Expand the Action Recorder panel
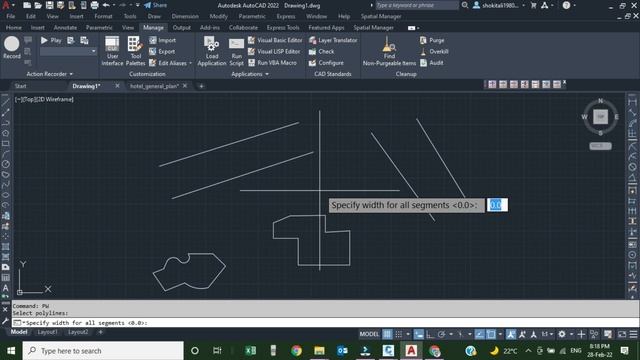The width and height of the screenshot is (640, 360). [49, 74]
